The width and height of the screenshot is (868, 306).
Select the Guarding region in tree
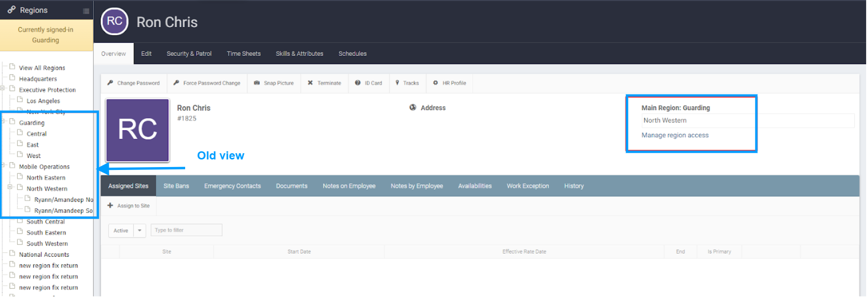[x=31, y=123]
